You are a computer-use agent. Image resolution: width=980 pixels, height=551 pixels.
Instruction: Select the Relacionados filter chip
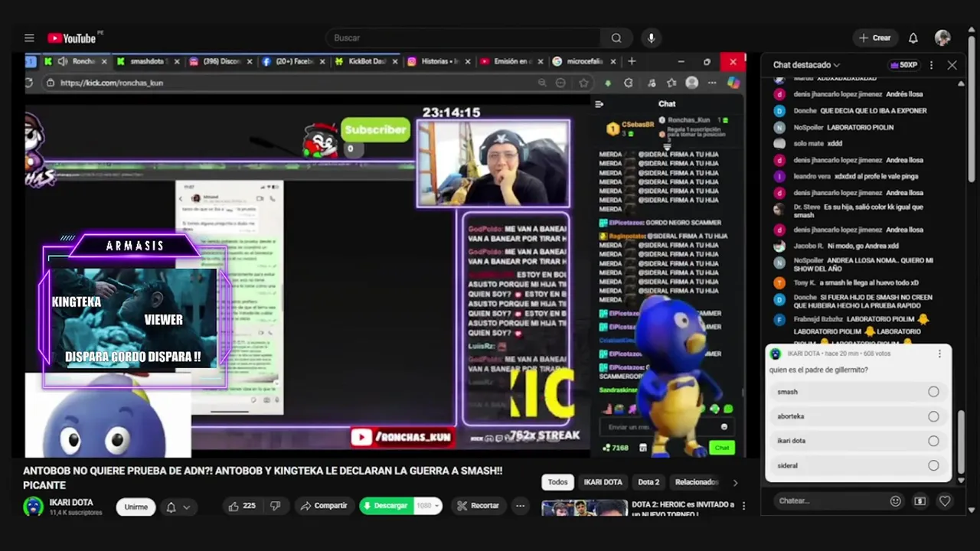click(x=695, y=482)
